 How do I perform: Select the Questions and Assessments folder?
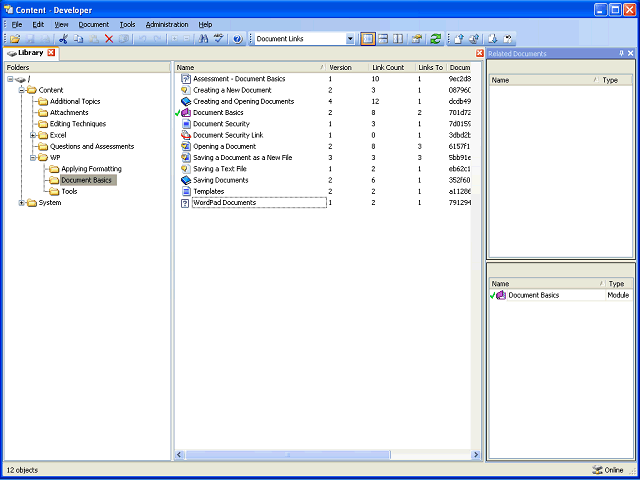point(92,147)
